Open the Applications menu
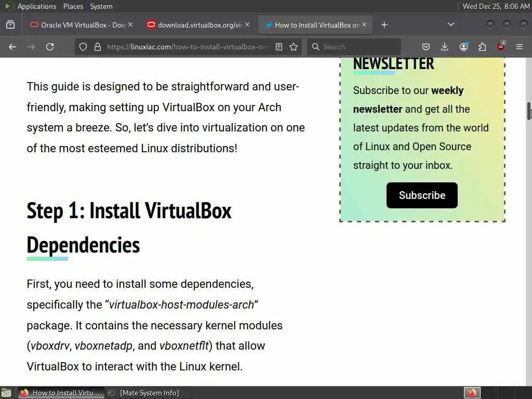532x399 pixels. pos(37,6)
